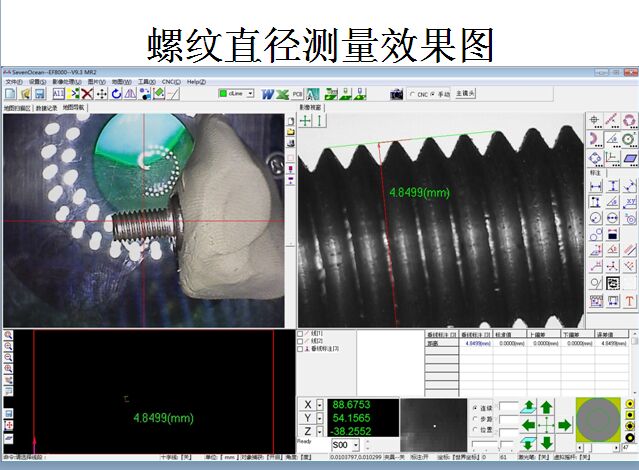Select the top ring light mode icon

pos(630,404)
